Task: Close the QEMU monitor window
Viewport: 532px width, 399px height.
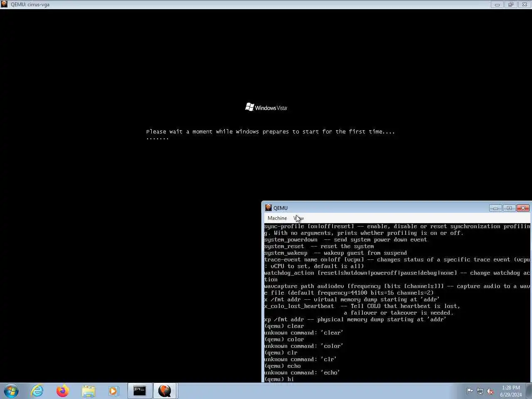Action: click(523, 208)
